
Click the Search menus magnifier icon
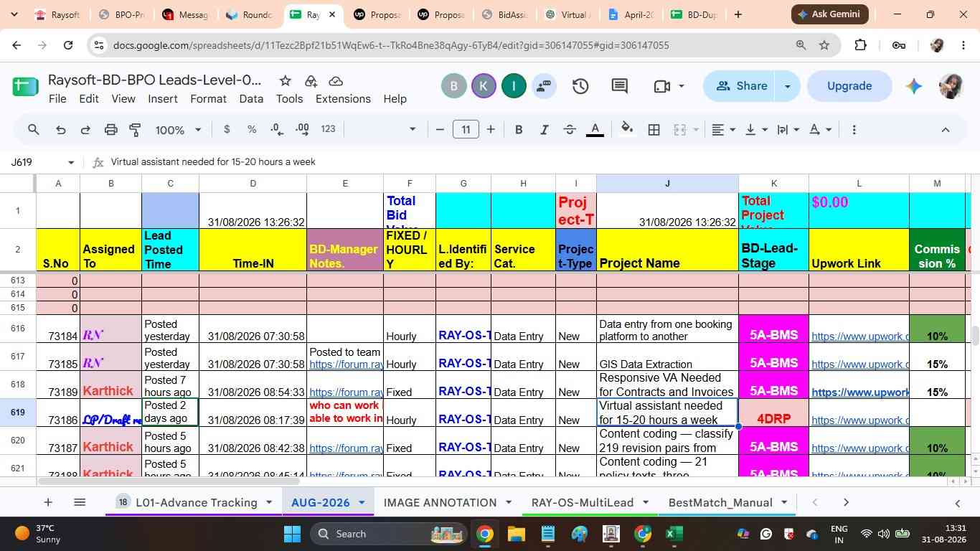click(34, 130)
